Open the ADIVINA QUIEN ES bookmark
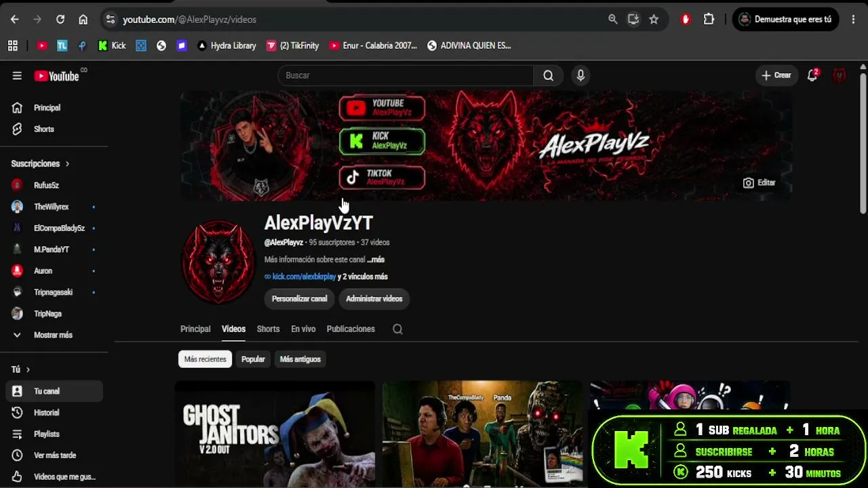The width and height of the screenshot is (868, 488). click(469, 45)
